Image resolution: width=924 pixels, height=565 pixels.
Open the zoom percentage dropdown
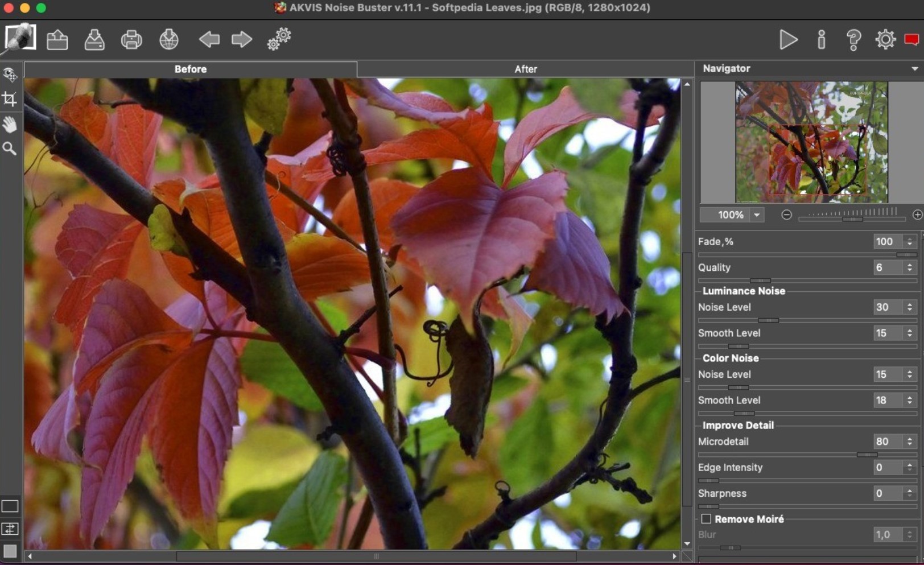click(x=757, y=215)
